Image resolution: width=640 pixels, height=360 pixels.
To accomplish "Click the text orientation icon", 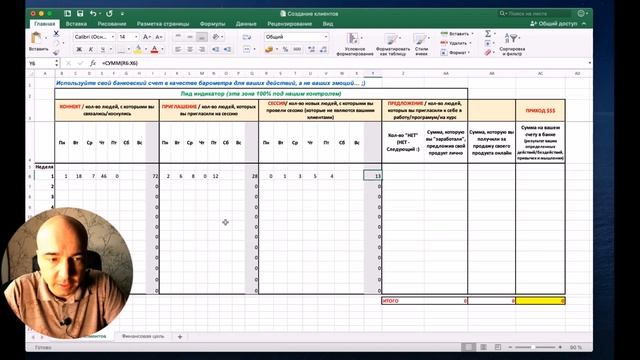I will [x=216, y=37].
